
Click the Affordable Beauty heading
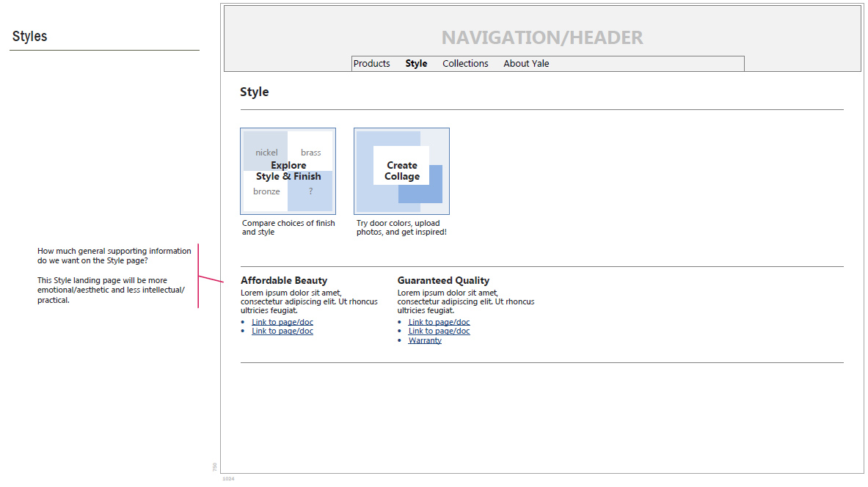pos(284,281)
